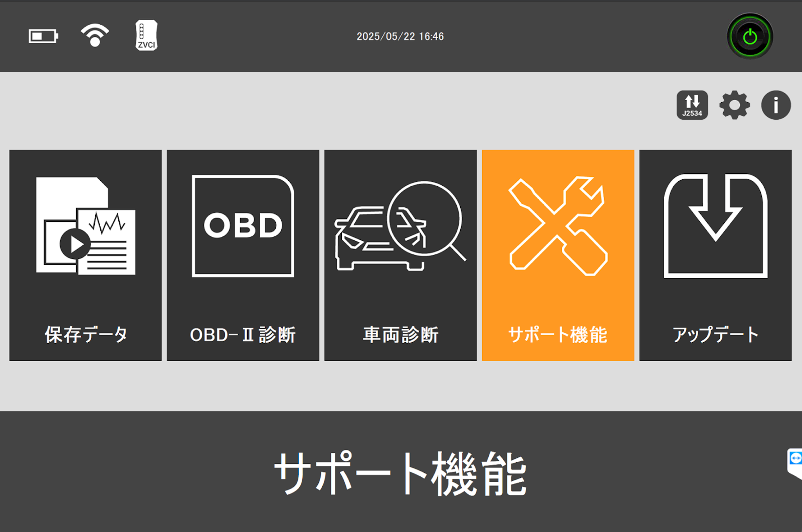Click the Wi-Fi signal icon
The height and width of the screenshot is (532, 802).
pos(95,35)
